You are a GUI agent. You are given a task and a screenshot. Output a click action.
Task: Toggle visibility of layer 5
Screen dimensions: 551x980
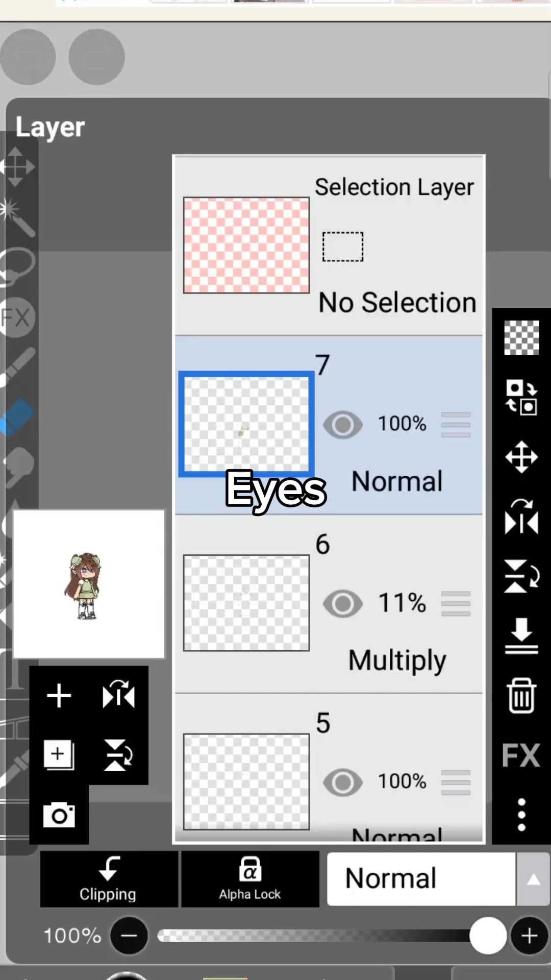(343, 782)
